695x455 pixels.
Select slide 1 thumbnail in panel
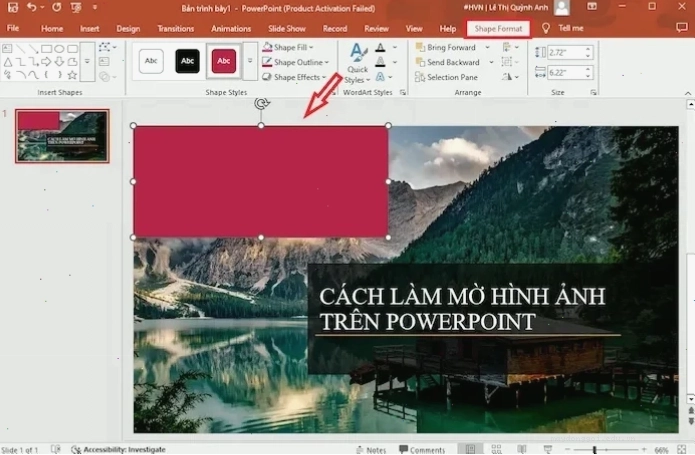[x=62, y=136]
